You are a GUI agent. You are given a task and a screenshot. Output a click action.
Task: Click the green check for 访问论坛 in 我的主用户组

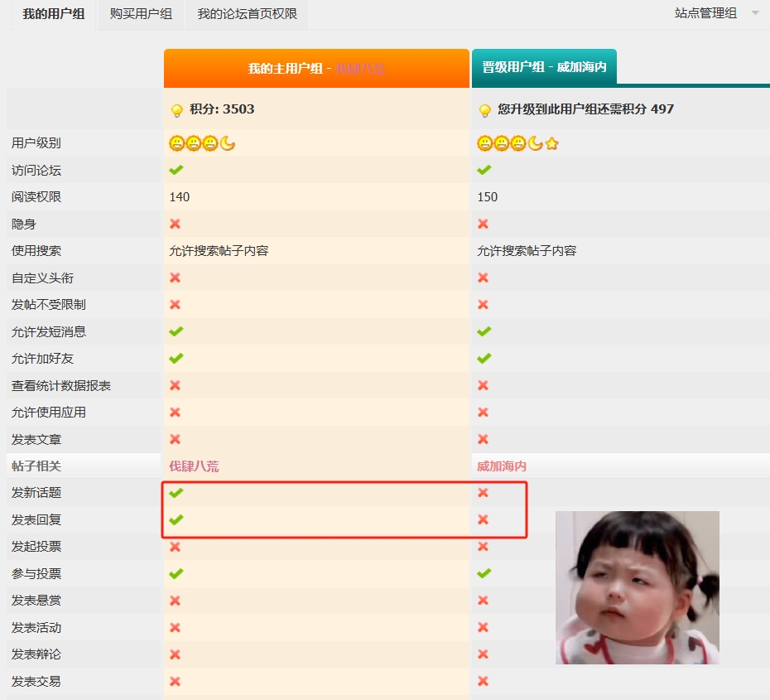(176, 170)
